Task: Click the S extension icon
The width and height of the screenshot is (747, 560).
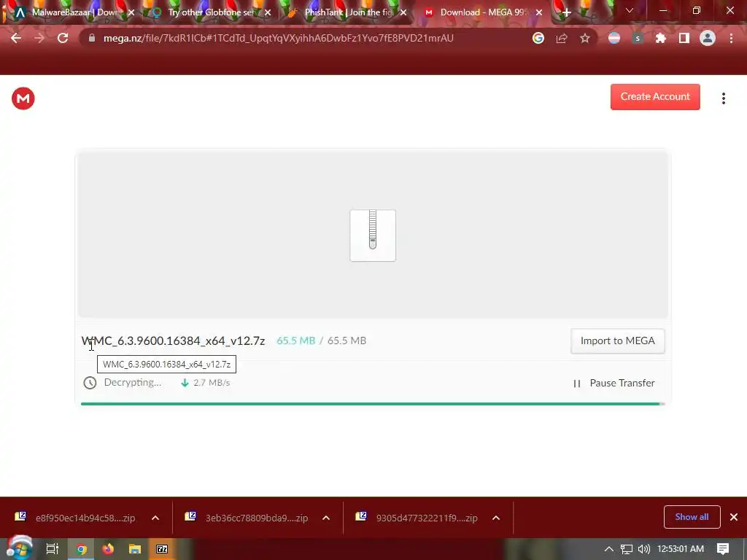Action: click(x=638, y=38)
